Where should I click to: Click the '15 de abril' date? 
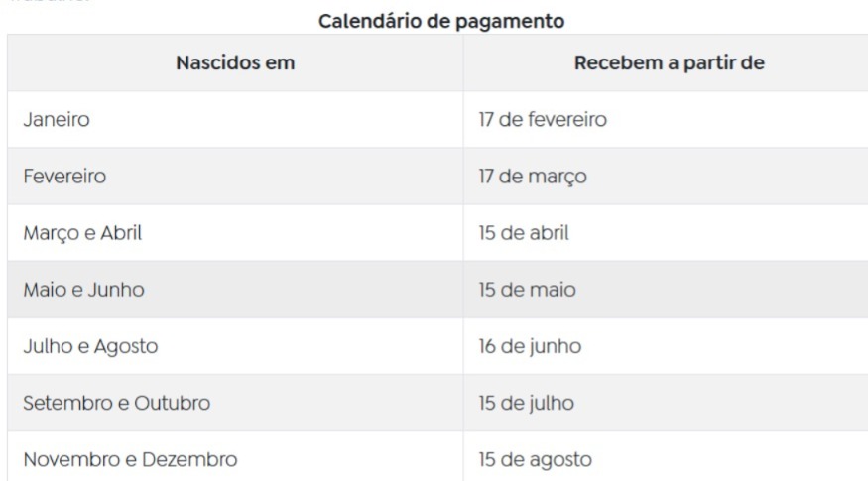click(524, 233)
